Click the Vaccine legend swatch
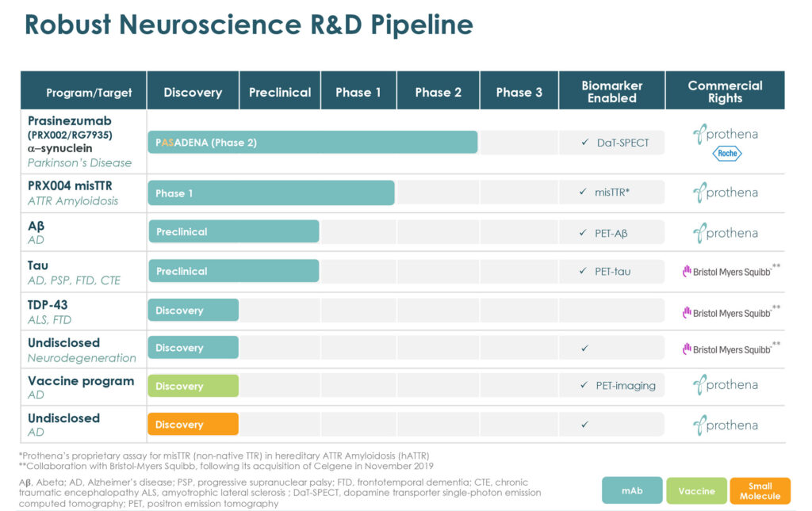This screenshot has width=812, height=511. coord(696,491)
